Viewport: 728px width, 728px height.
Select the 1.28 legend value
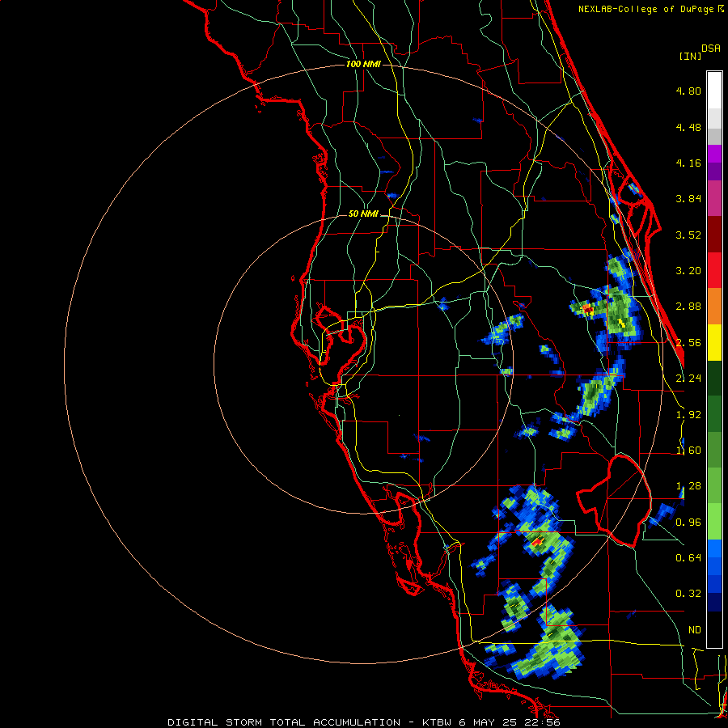(x=688, y=486)
